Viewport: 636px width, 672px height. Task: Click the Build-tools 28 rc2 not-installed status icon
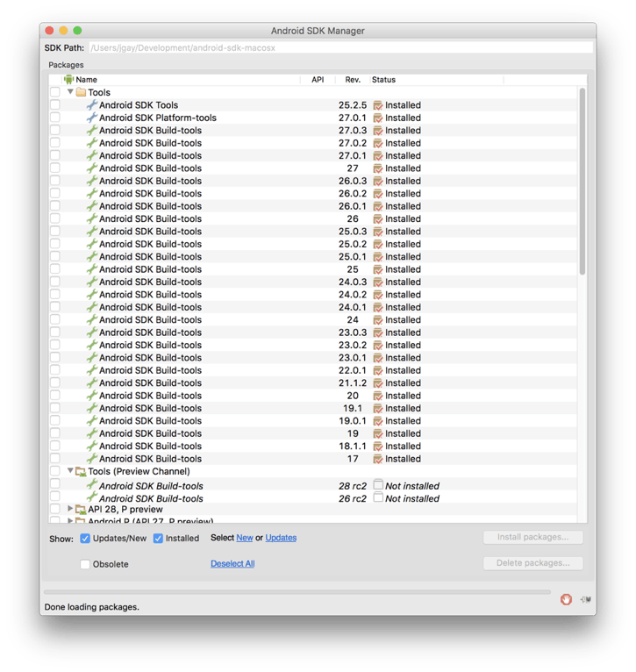378,485
